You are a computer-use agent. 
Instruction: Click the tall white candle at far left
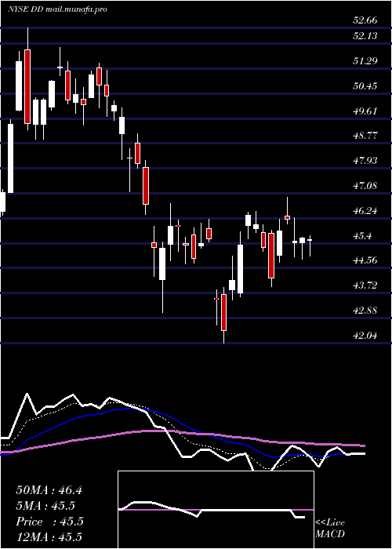(x=10, y=158)
